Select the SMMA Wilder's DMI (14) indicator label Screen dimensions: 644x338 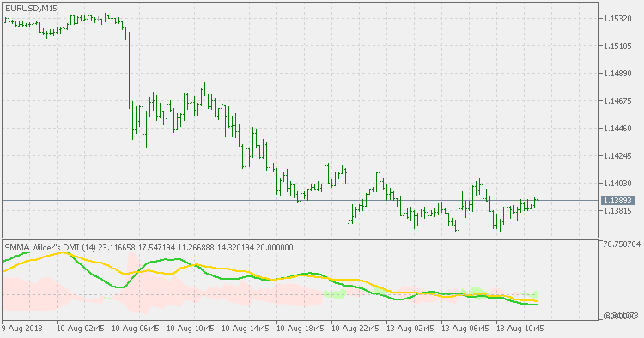51,247
